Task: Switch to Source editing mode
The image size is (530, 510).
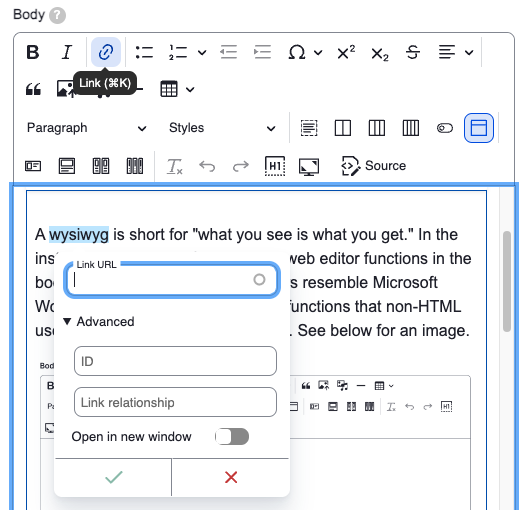Action: pos(374,166)
